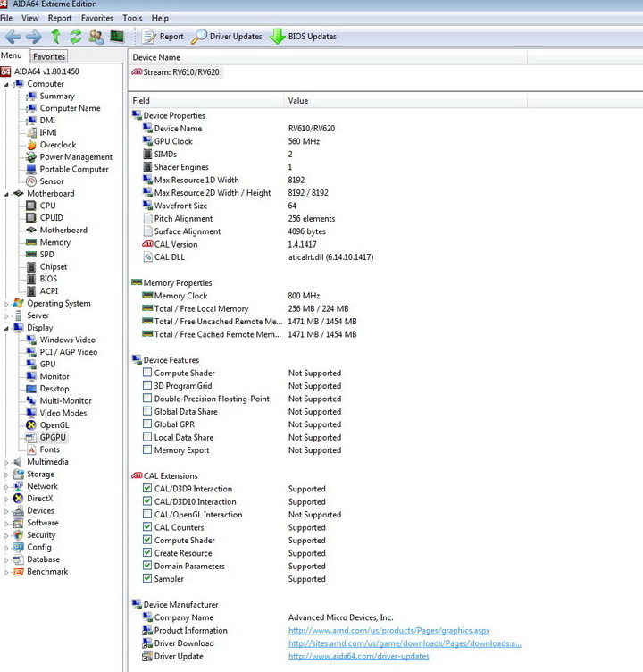The height and width of the screenshot is (672, 643).
Task: Select Summary under Computer
Action: click(57, 96)
